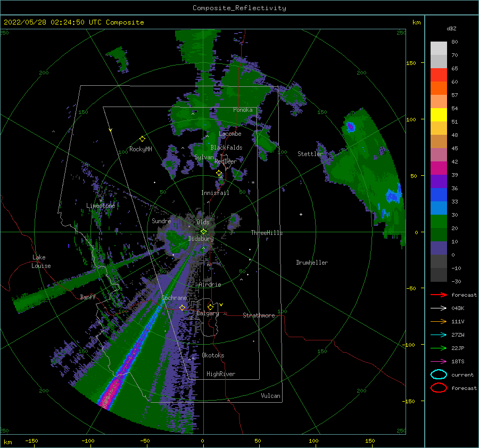
Task: Click the Olds label
Action: pyautogui.click(x=203, y=222)
